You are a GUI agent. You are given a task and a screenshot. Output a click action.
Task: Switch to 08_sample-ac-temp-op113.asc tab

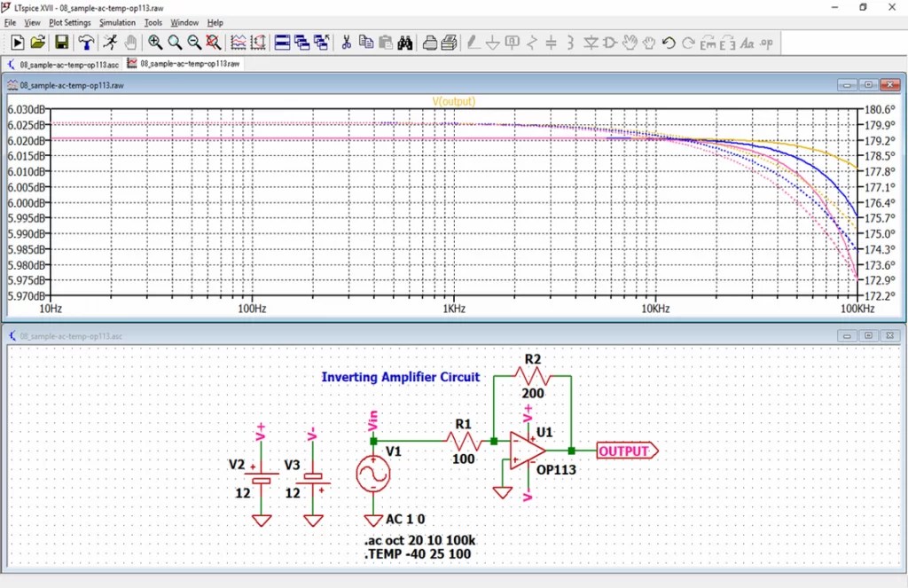coord(63,64)
